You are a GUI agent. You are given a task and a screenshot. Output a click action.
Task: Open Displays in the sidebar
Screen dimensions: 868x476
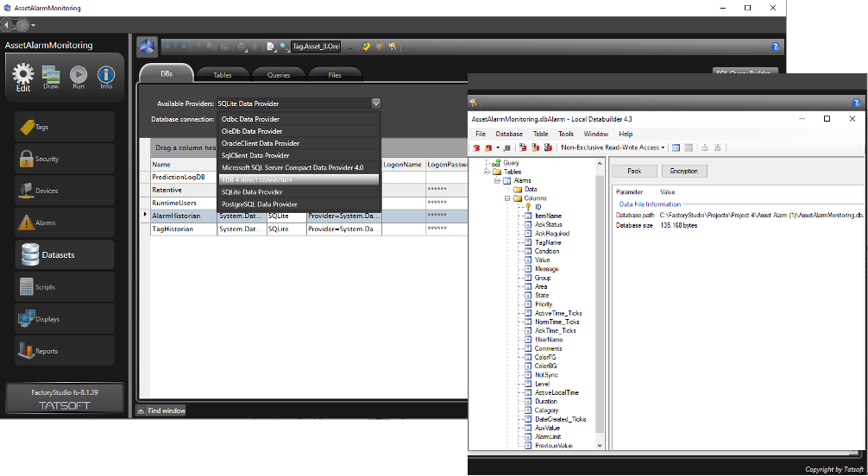pyautogui.click(x=64, y=319)
